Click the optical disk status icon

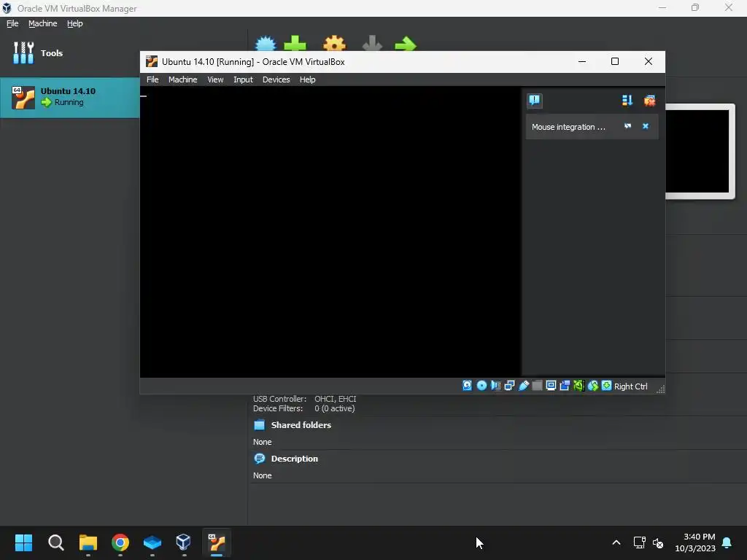point(481,386)
